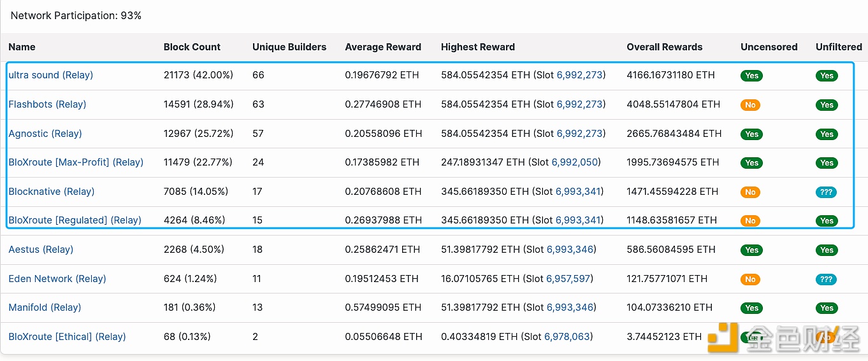The width and height of the screenshot is (868, 361).
Task: Click Unfiltered Yes badge in Manifold row
Action: [x=827, y=308]
